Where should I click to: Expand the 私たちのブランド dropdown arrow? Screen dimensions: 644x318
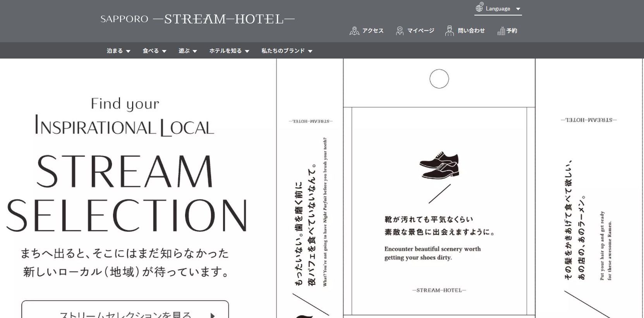pos(310,51)
